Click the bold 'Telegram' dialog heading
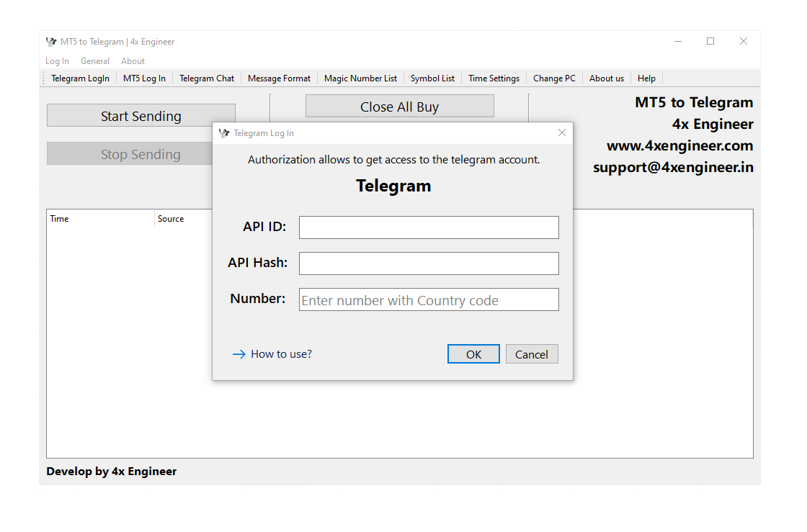Image resolution: width=807 pixels, height=532 pixels. [x=393, y=186]
